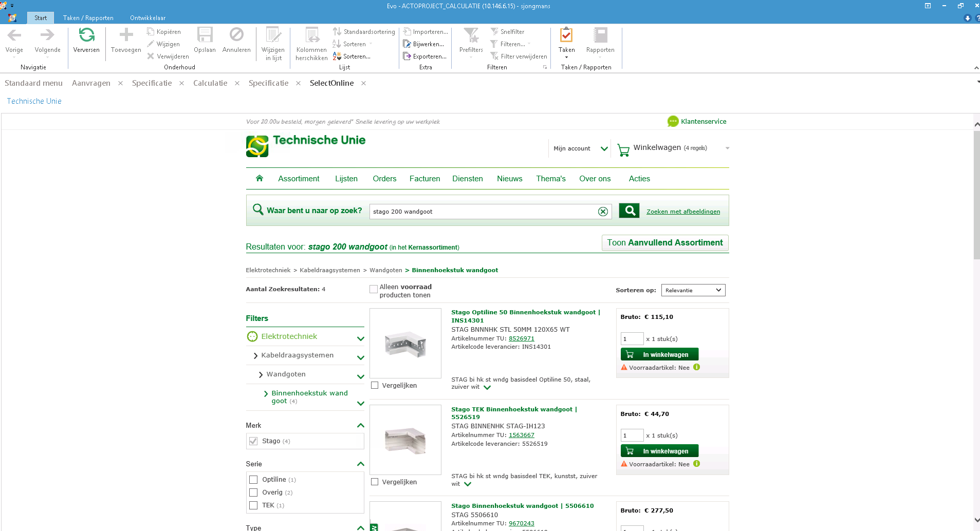The height and width of the screenshot is (531, 980).
Task: Open the Prefilters funnel
Action: (x=471, y=35)
